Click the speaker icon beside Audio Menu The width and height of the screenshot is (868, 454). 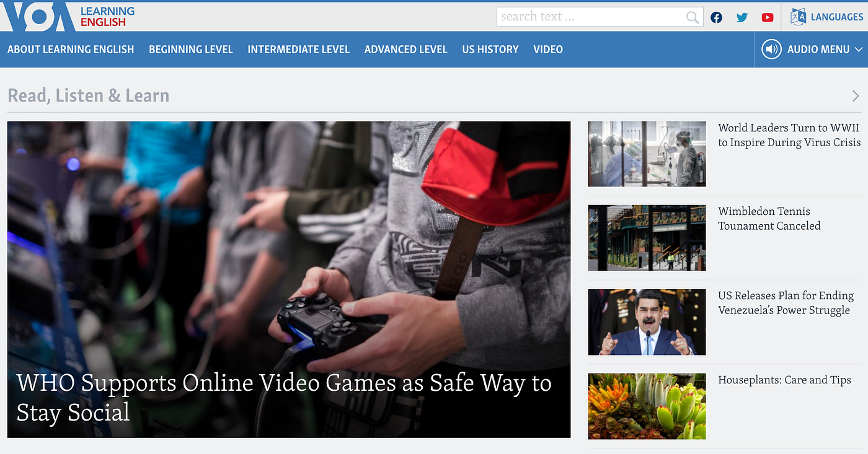tap(771, 50)
